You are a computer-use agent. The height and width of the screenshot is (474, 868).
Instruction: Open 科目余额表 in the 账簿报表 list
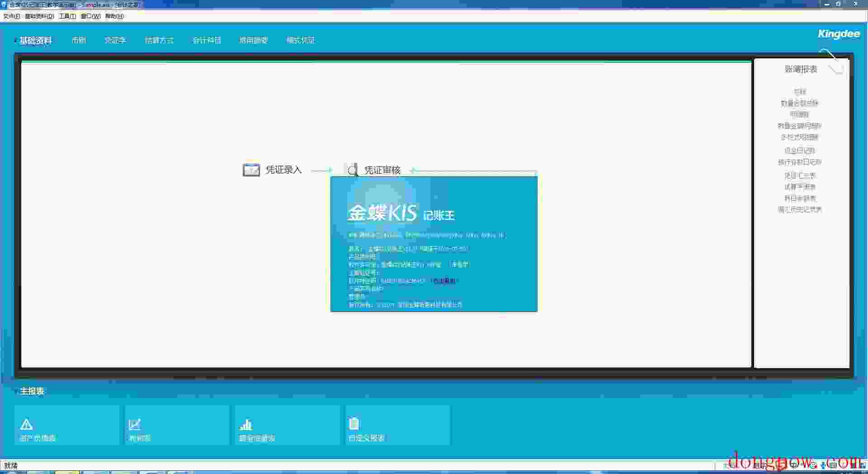coord(800,198)
